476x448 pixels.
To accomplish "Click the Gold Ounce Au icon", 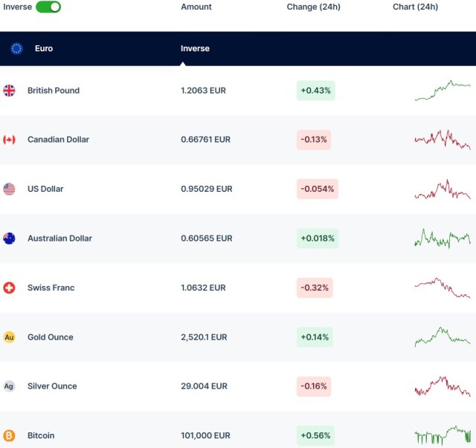I will click(x=9, y=337).
